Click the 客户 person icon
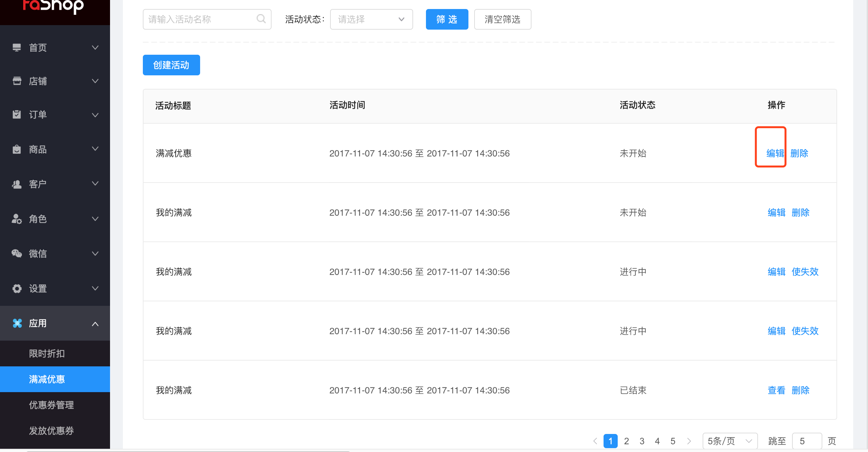Viewport: 868px width, 452px height. (x=16, y=184)
